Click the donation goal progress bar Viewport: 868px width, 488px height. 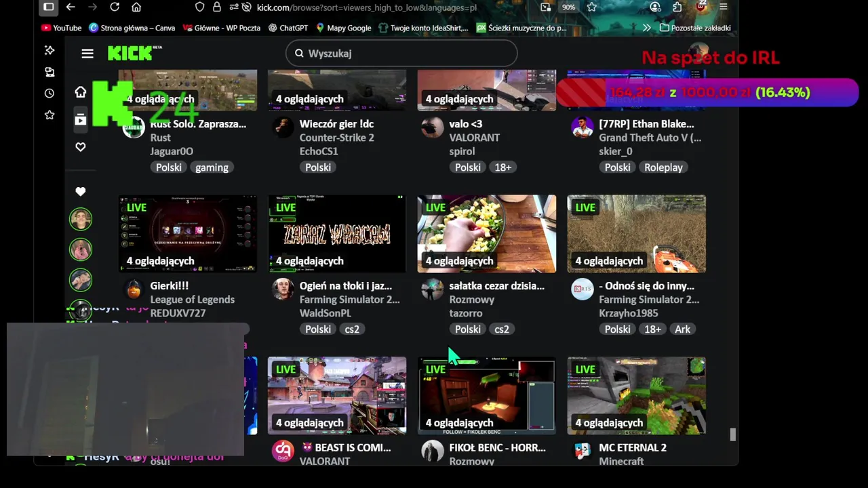click(x=707, y=92)
